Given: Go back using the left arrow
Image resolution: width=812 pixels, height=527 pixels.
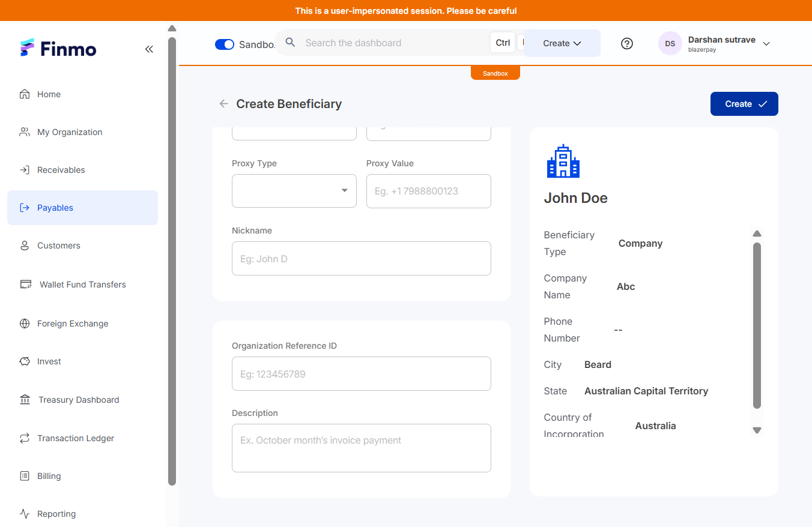Looking at the screenshot, I should tap(224, 104).
